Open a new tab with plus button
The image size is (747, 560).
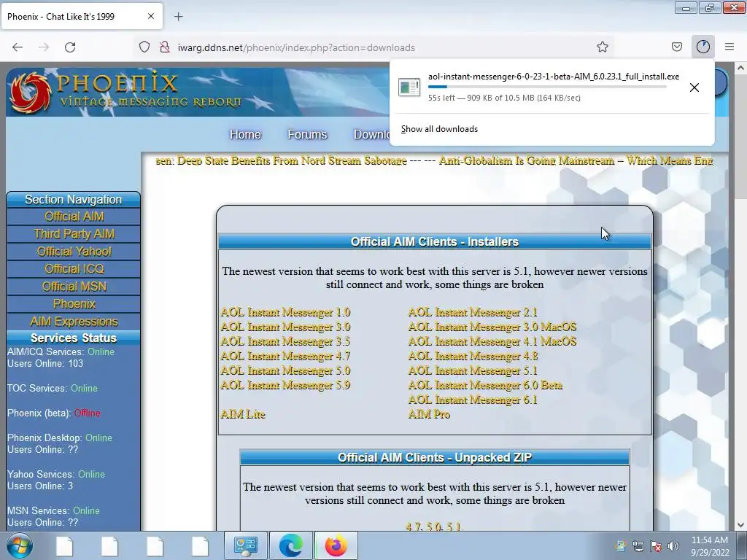pyautogui.click(x=178, y=17)
